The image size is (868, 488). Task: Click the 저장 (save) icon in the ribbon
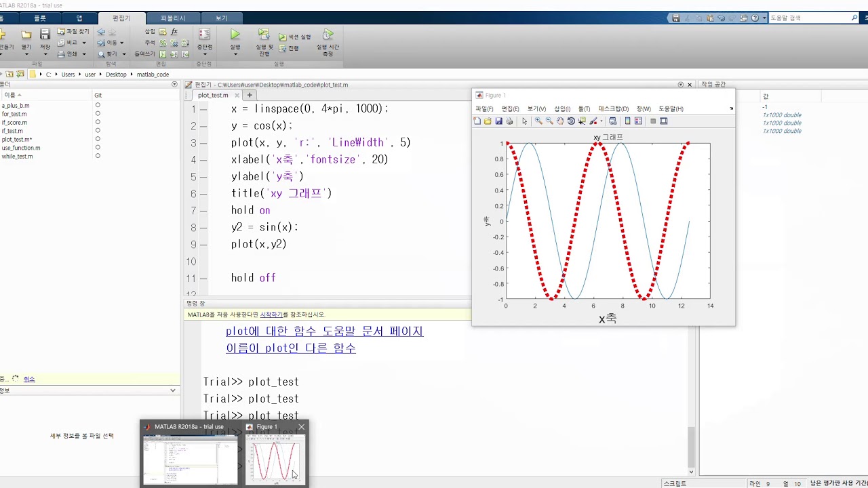point(45,35)
